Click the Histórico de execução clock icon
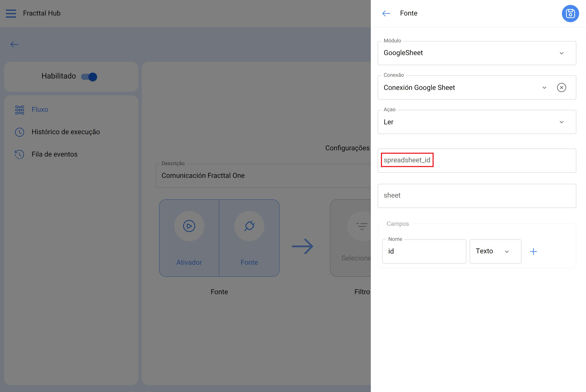Image resolution: width=586 pixels, height=392 pixels. click(20, 132)
